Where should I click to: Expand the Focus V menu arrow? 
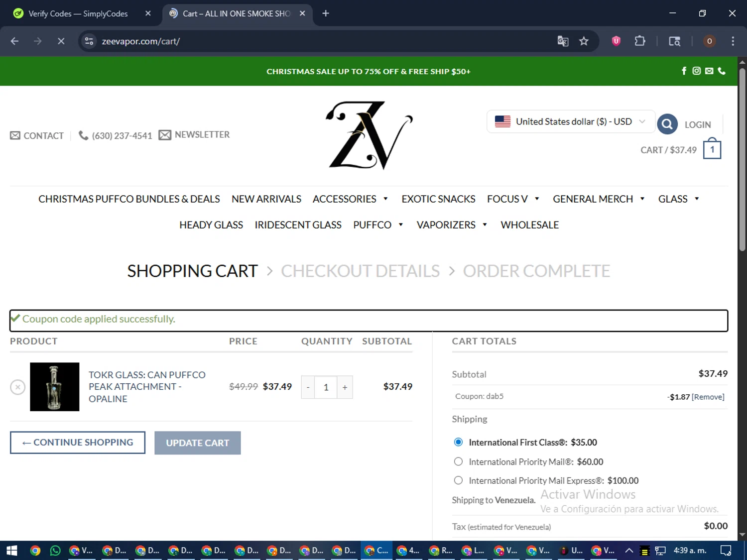[537, 199]
